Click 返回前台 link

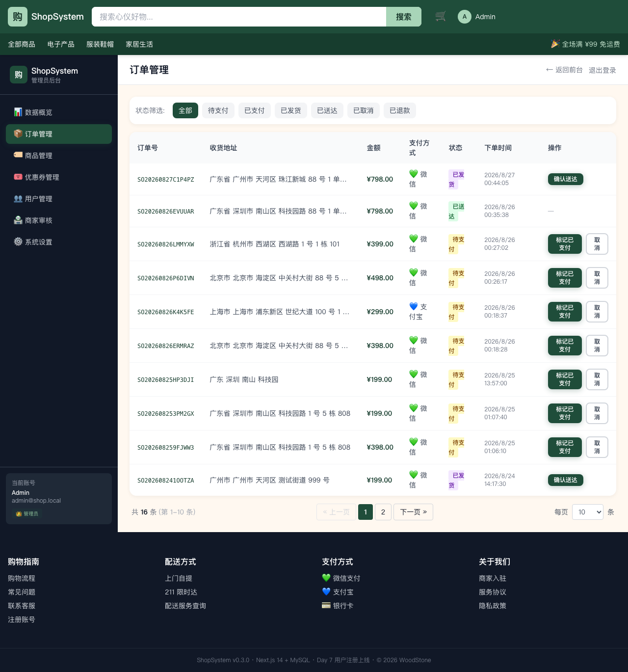[564, 70]
